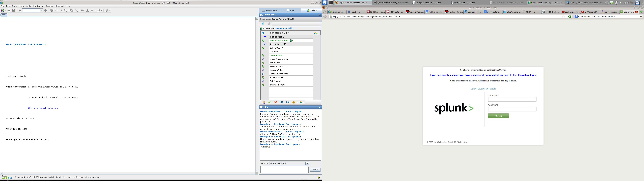Image resolution: width=644 pixels, height=181 pixels.
Task: Click the Splunk USERNAME input field
Action: (512, 99)
